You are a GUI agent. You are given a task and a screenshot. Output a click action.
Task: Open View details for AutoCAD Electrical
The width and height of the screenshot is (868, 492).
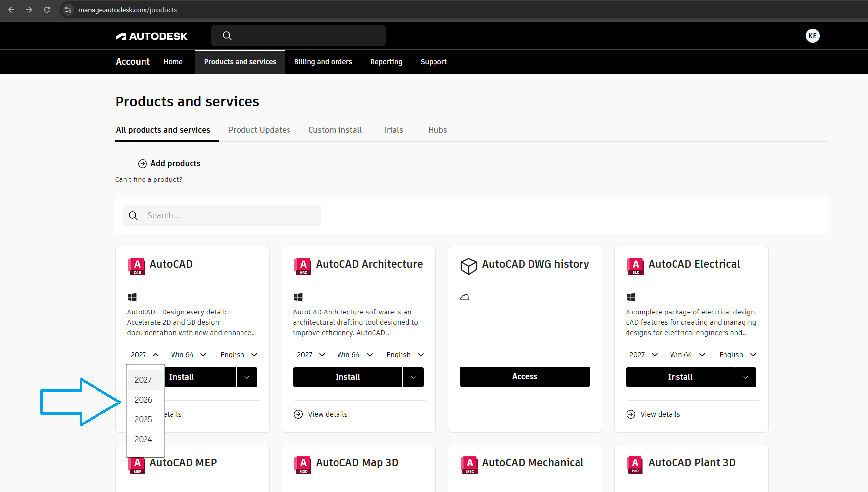pyautogui.click(x=660, y=414)
